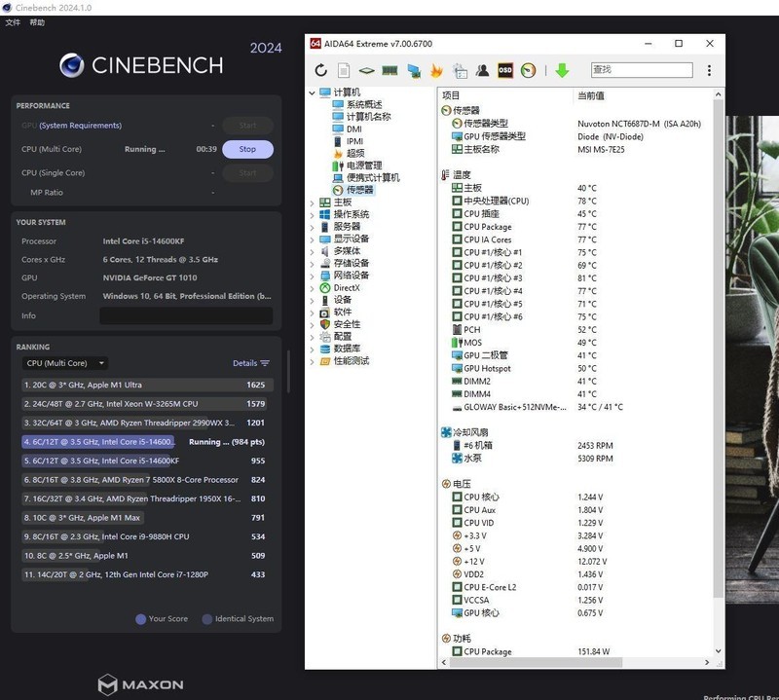Open the CPU (Multi Core) ranking dropdown

point(64,363)
